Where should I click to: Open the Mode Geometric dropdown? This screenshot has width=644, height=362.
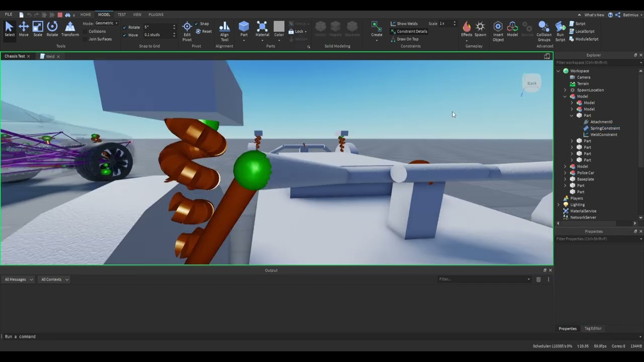106,23
